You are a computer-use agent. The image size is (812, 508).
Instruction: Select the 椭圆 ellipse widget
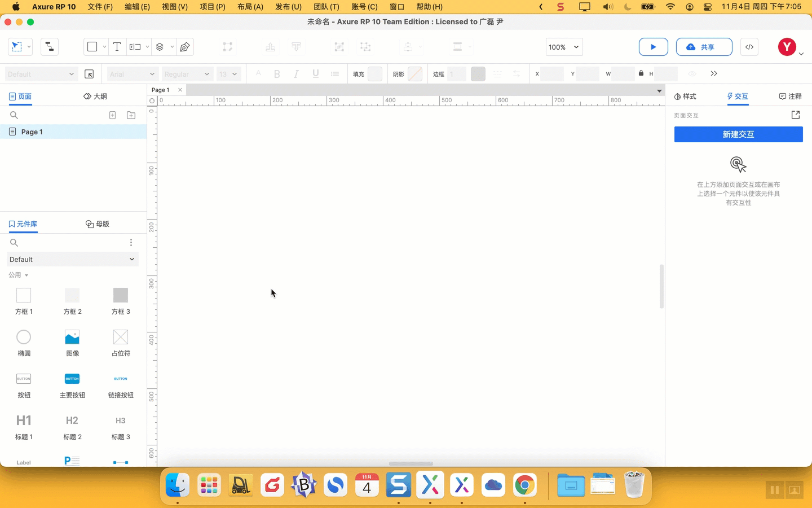(x=24, y=343)
